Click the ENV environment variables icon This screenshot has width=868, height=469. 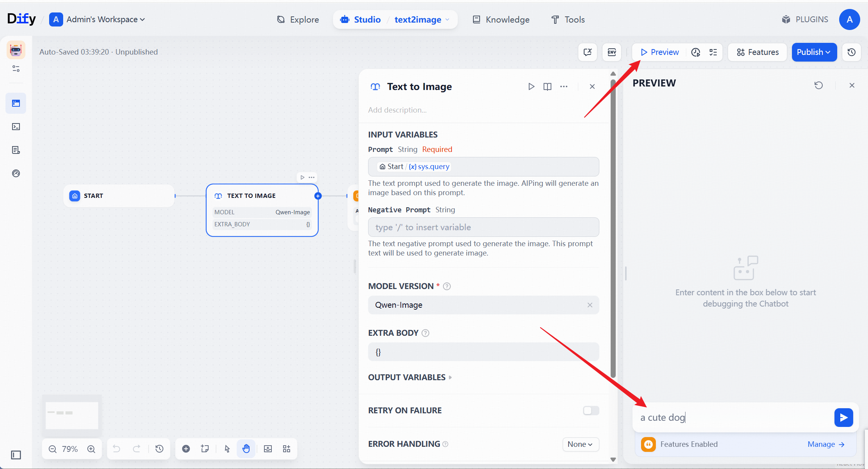tap(611, 52)
